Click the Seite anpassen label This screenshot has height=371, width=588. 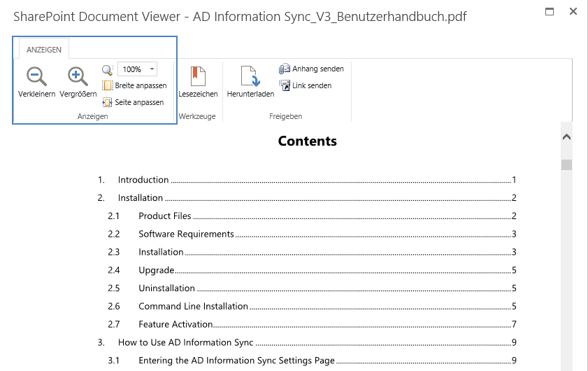click(139, 102)
